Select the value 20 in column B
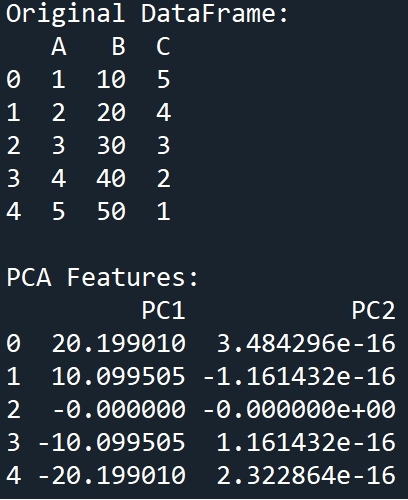The height and width of the screenshot is (500, 408). point(111,112)
